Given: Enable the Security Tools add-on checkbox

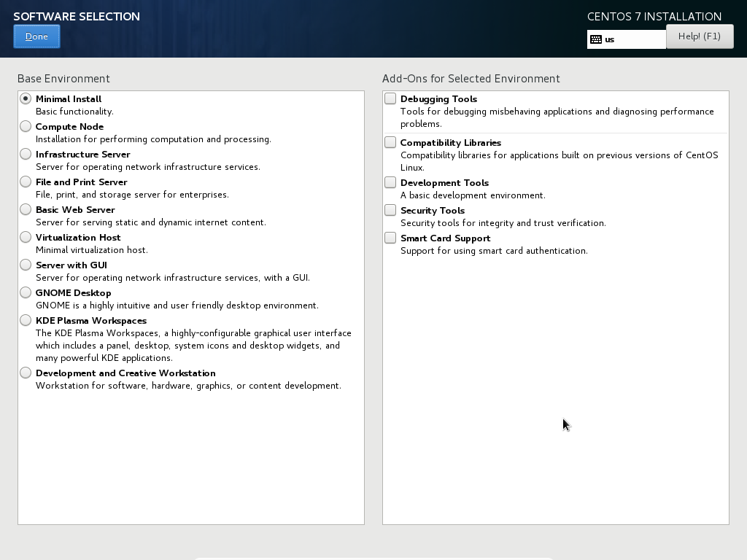Looking at the screenshot, I should click(x=390, y=210).
